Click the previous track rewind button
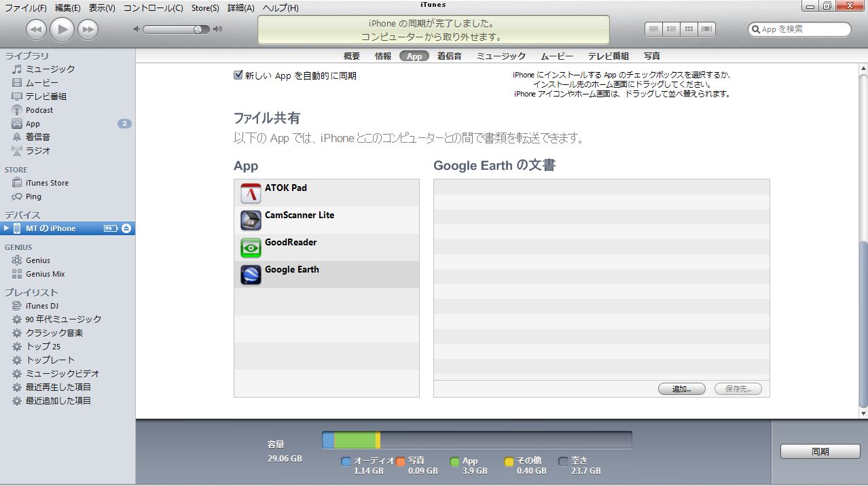 (x=37, y=29)
